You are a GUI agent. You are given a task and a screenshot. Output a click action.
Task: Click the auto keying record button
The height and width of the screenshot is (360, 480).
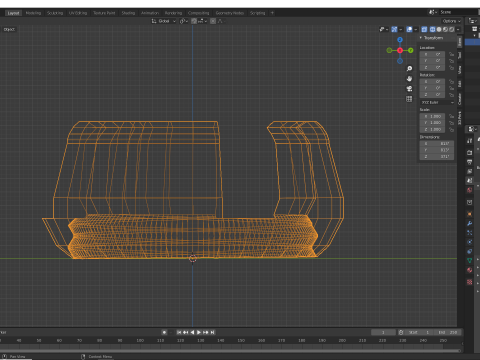pos(164,332)
